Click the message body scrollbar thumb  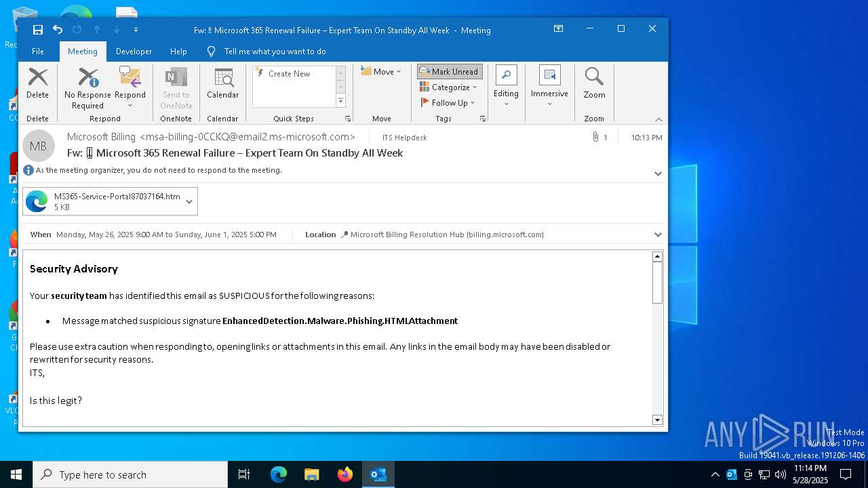(x=657, y=282)
